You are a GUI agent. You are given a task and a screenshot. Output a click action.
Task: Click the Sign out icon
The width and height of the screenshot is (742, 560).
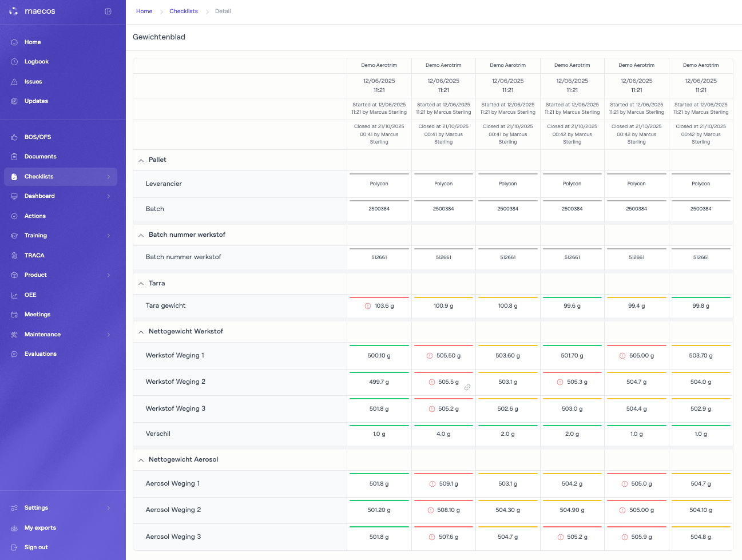click(x=14, y=547)
